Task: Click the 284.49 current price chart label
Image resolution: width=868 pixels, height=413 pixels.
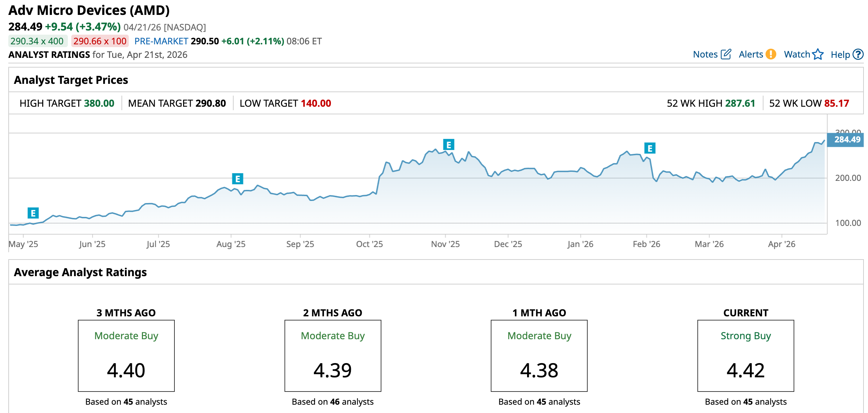Action: click(847, 140)
